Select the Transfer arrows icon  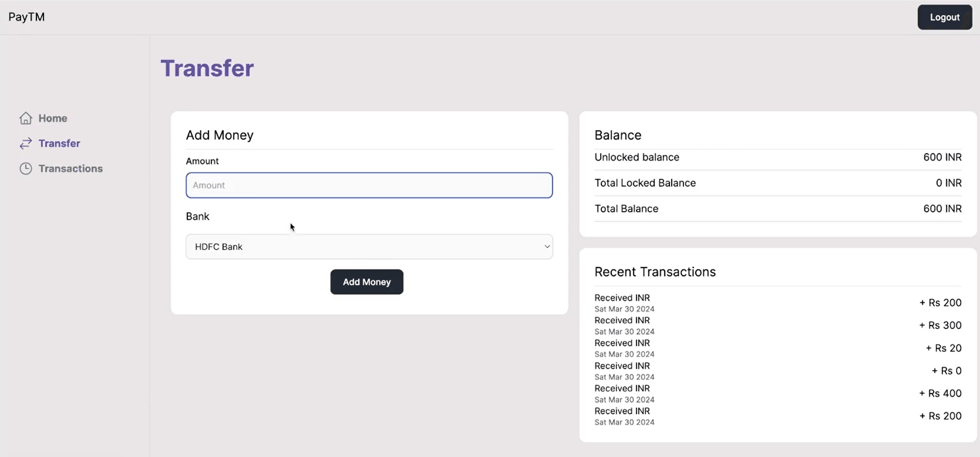(25, 143)
